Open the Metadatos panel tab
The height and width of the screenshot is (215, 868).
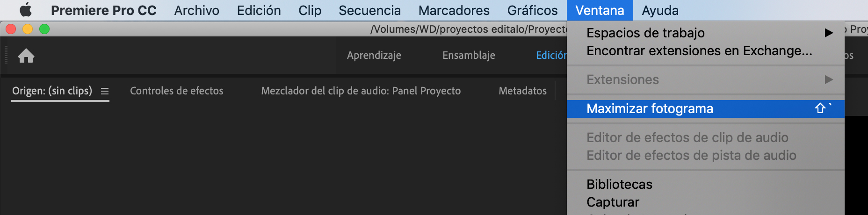[x=522, y=91]
